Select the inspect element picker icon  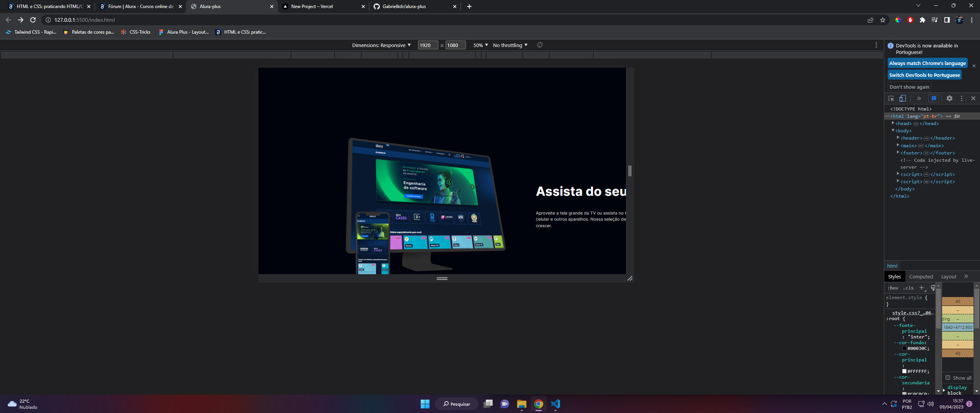(891, 99)
